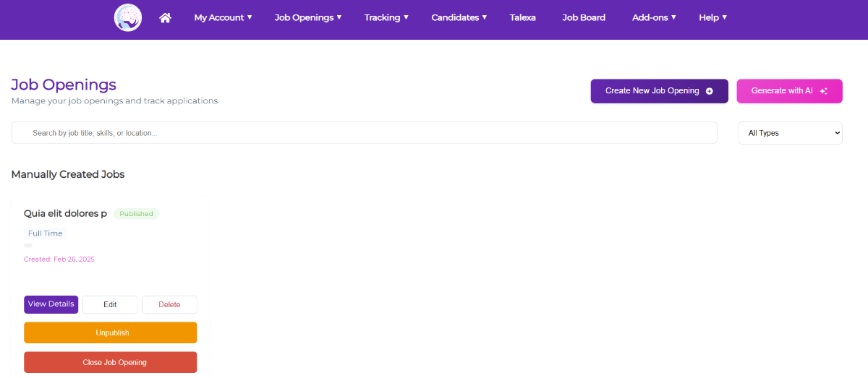This screenshot has width=868, height=378.
Task: Click the job title Quia elit dolores p
Action: 65,213
